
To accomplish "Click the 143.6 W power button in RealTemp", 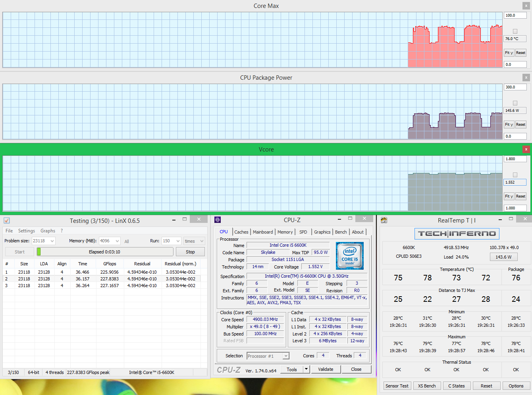I will point(503,257).
